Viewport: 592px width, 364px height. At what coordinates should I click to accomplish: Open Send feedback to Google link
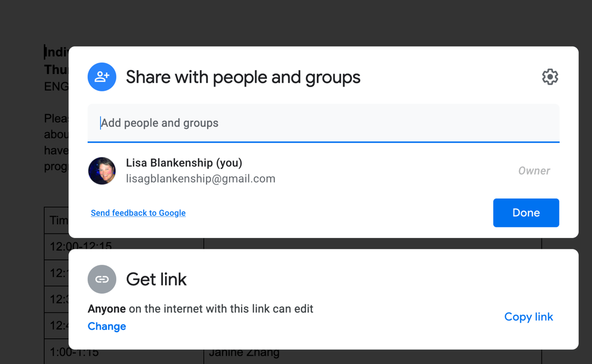[138, 213]
